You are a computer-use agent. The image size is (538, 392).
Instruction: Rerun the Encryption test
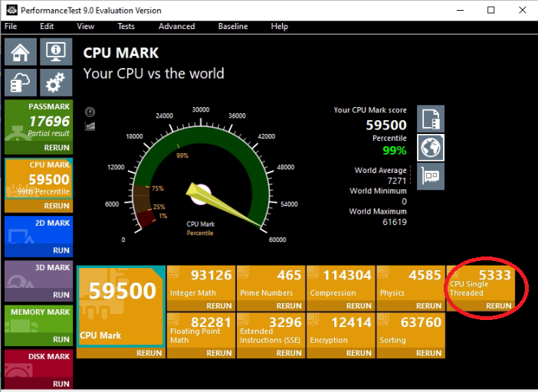(x=358, y=353)
